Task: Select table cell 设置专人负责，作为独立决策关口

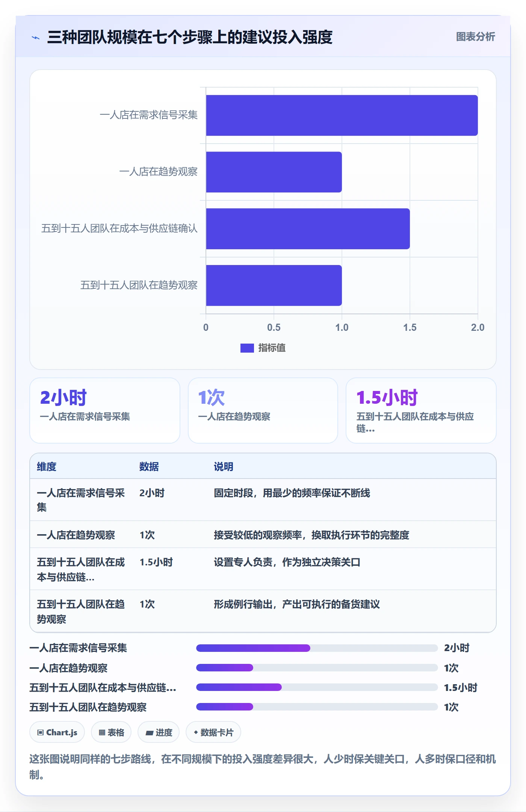Action: point(287,562)
